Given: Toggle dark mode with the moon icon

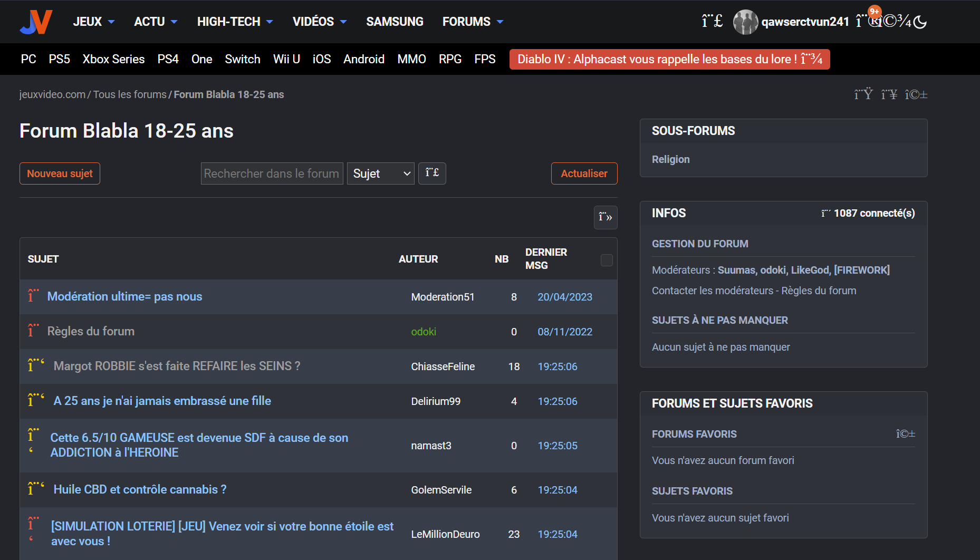Looking at the screenshot, I should (920, 22).
